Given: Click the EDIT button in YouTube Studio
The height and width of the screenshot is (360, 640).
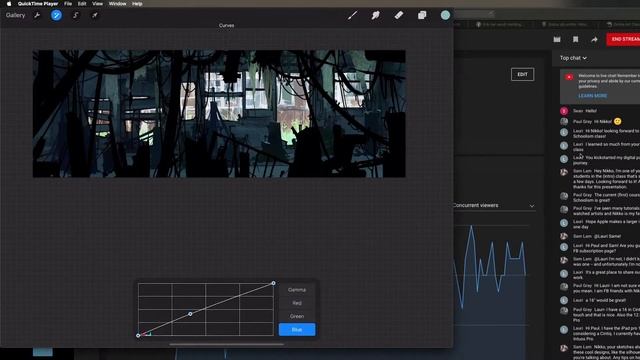Looking at the screenshot, I should (x=522, y=74).
